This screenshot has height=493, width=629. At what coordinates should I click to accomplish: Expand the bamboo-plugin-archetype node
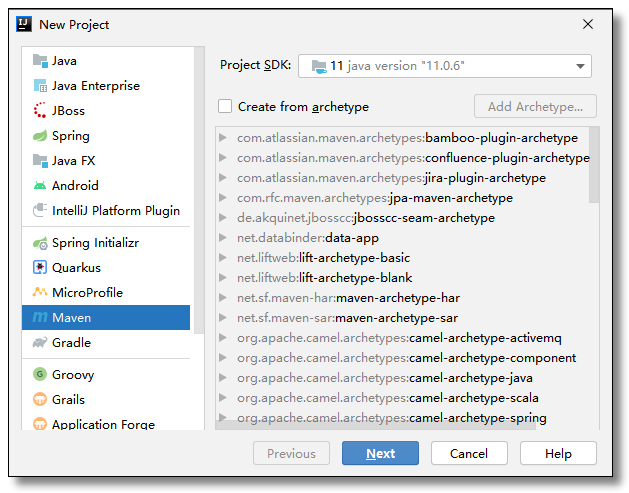(x=223, y=138)
